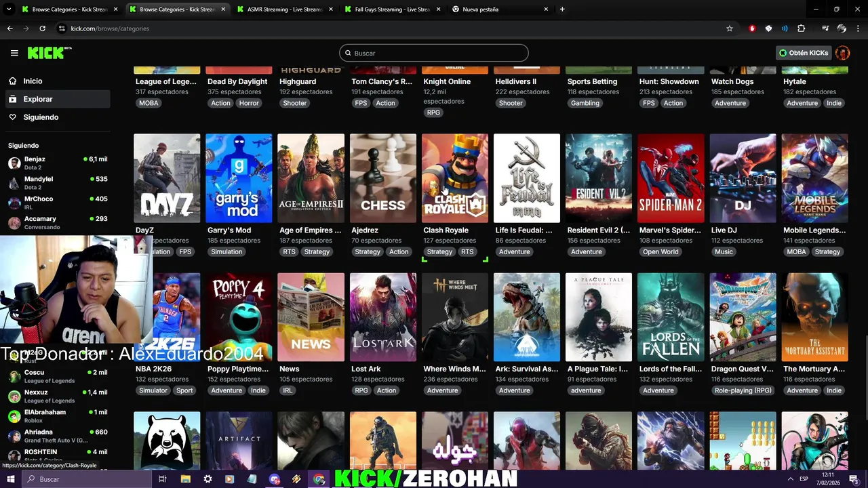Viewport: 868px width, 488px height.
Task: Select the Open World tag under Spider-Man
Action: pyautogui.click(x=660, y=251)
